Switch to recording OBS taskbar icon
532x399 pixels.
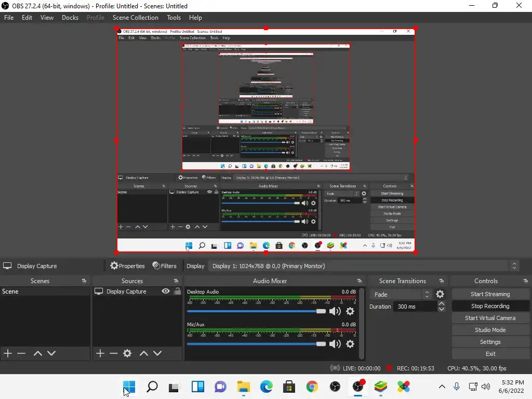click(358, 387)
